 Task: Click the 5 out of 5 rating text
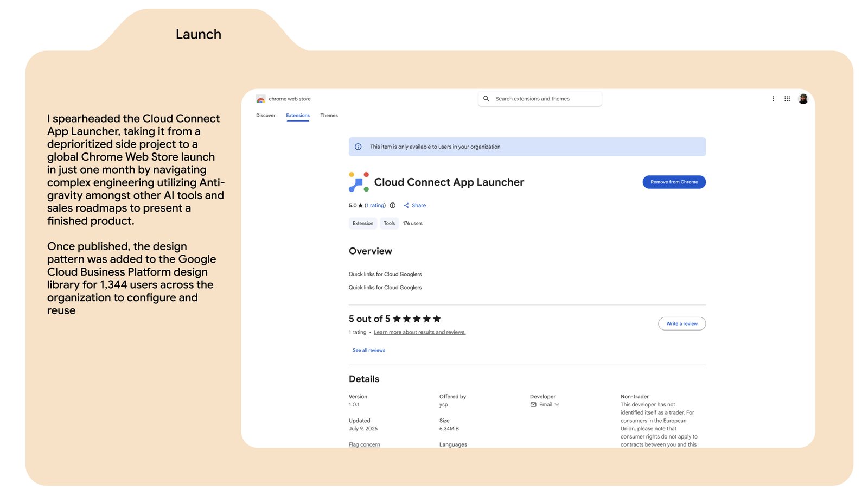point(369,319)
